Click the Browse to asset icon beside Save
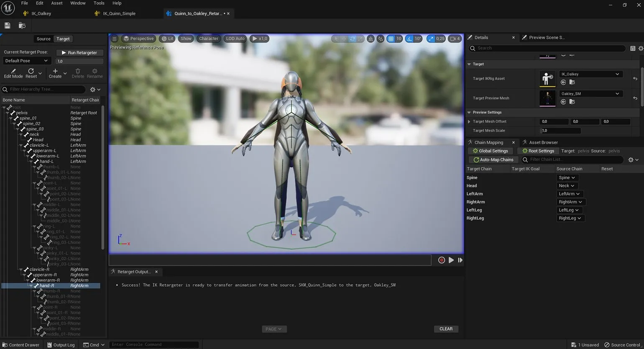Image resolution: width=644 pixels, height=349 pixels. coord(22,26)
